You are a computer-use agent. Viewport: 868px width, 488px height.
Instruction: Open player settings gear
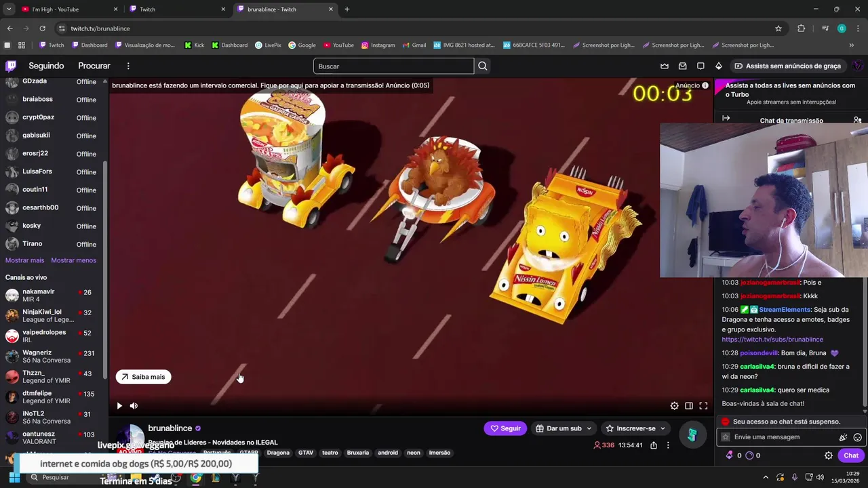674,406
